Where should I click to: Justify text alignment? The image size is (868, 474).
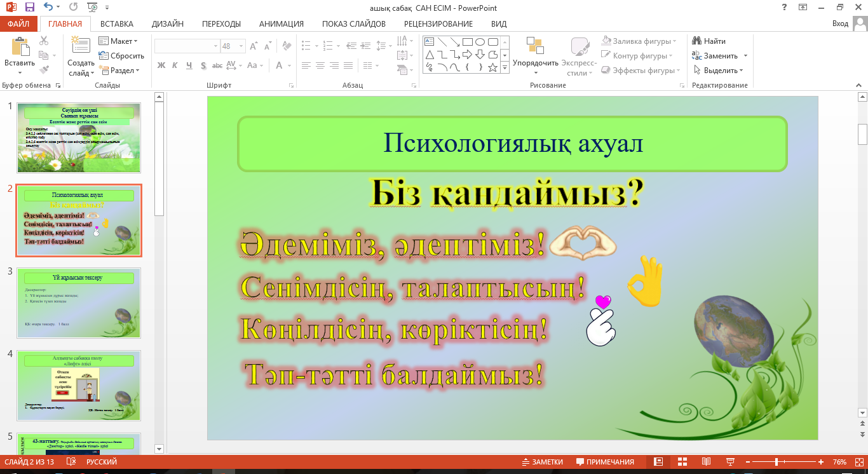point(348,65)
